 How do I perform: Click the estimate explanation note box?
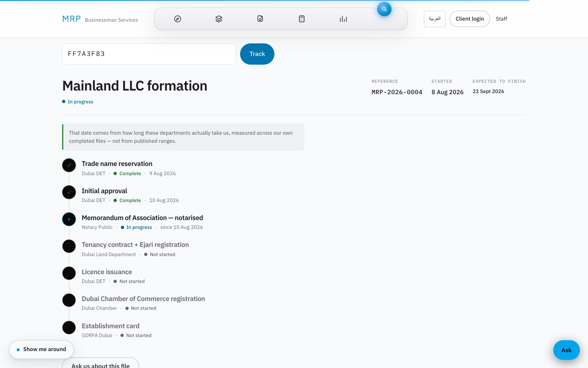tap(183, 137)
